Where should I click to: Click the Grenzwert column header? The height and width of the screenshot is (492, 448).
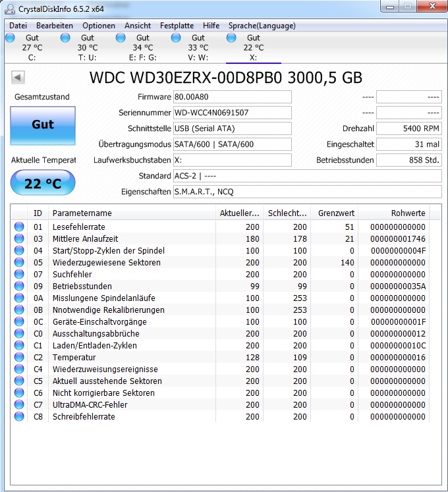[x=334, y=213]
